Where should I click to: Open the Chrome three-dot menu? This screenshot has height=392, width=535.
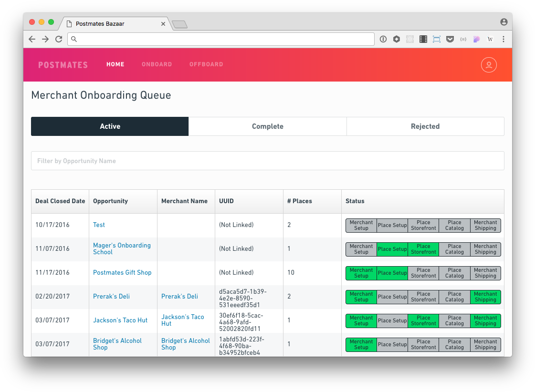point(504,39)
